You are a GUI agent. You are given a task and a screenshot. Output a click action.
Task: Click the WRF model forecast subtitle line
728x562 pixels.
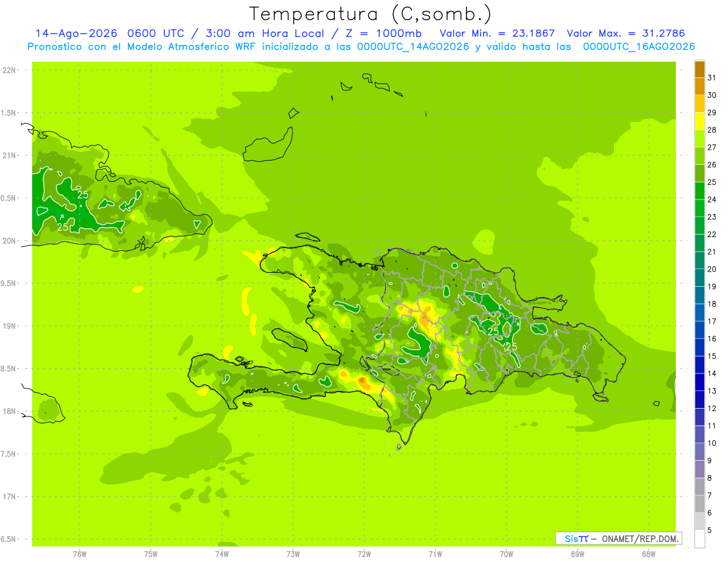pos(362,47)
